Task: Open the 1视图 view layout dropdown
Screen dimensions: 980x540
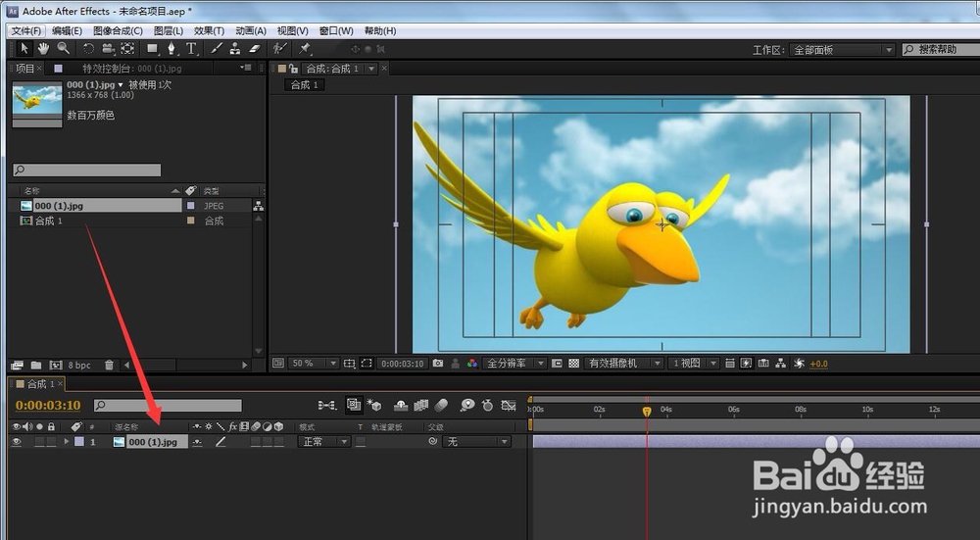Action: (694, 364)
